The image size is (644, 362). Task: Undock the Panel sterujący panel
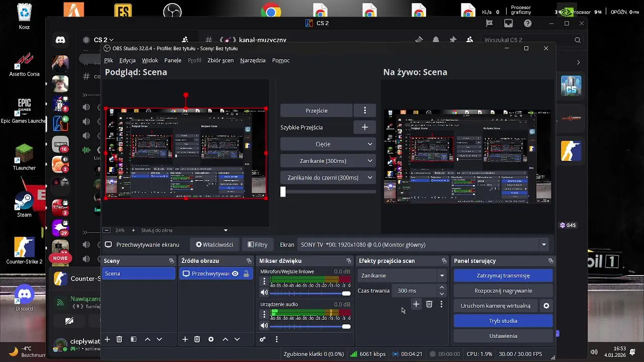click(x=550, y=261)
